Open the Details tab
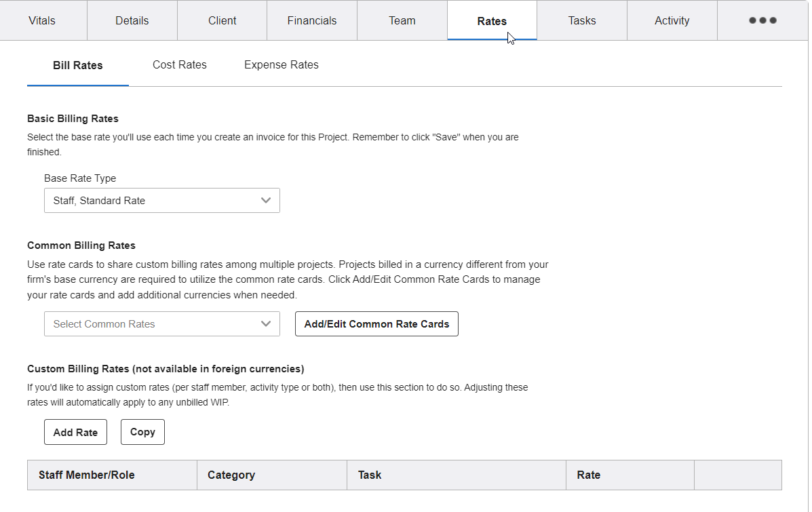The image size is (812, 512). coord(132,20)
